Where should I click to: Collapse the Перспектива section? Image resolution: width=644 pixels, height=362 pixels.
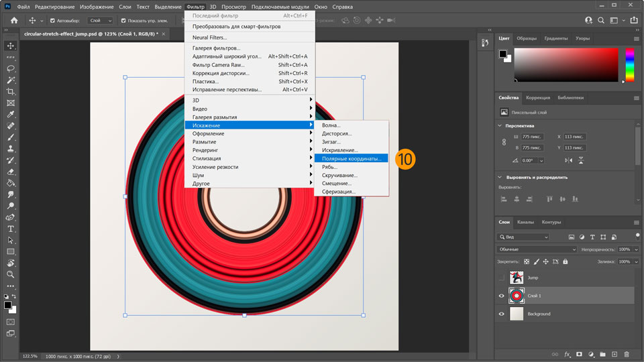coord(500,125)
